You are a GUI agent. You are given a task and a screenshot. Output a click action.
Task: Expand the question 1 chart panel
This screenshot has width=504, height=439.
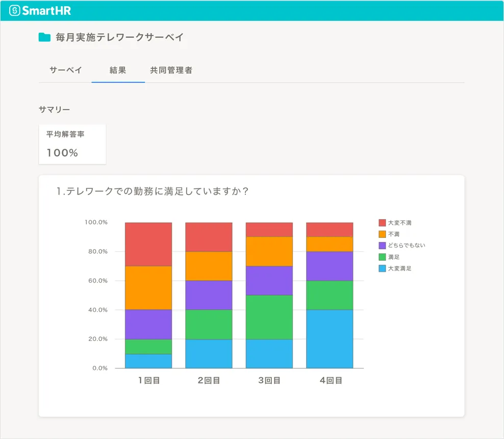(251, 295)
